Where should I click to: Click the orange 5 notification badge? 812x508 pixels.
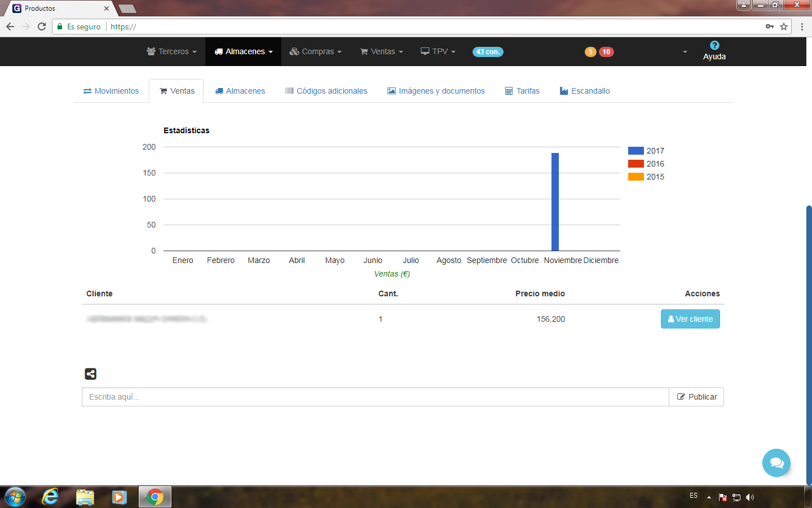tap(590, 52)
